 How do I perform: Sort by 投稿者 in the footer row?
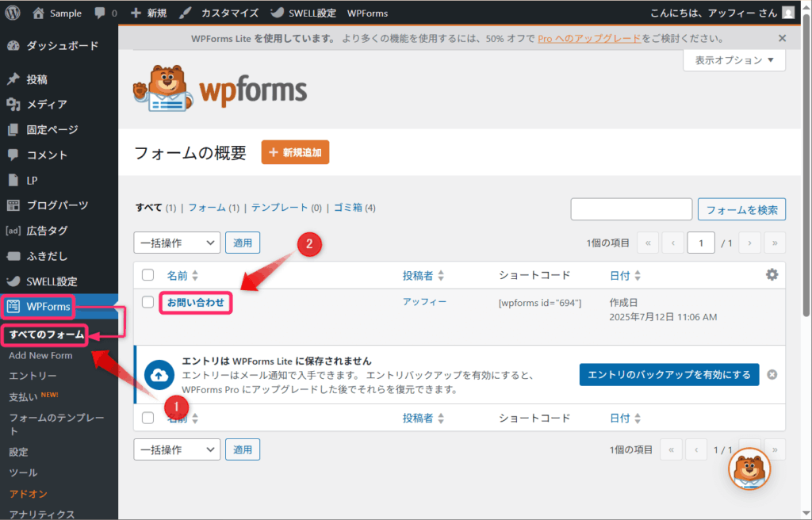click(423, 419)
